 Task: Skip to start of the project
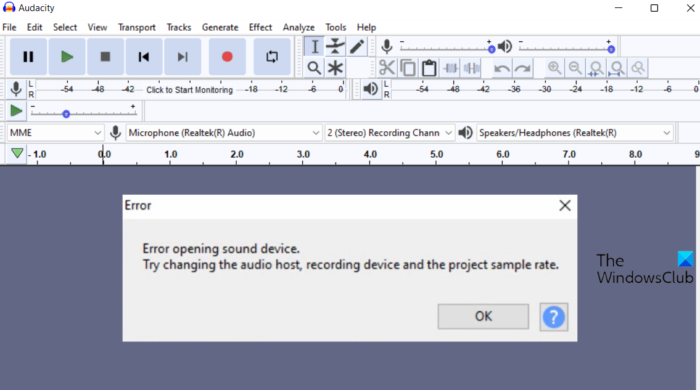[x=144, y=57]
